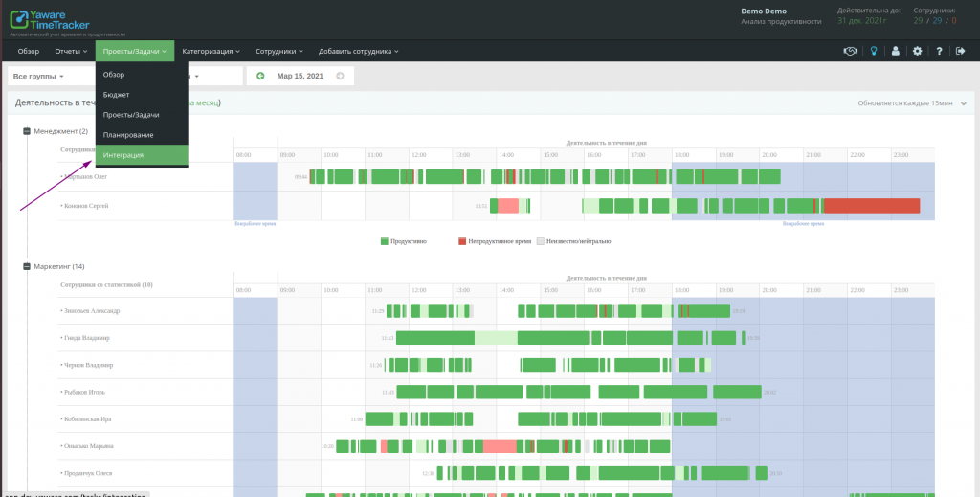The height and width of the screenshot is (497, 980).
Task: Click Гнеда Владимир's light green block at 13:30
Action: click(497, 338)
